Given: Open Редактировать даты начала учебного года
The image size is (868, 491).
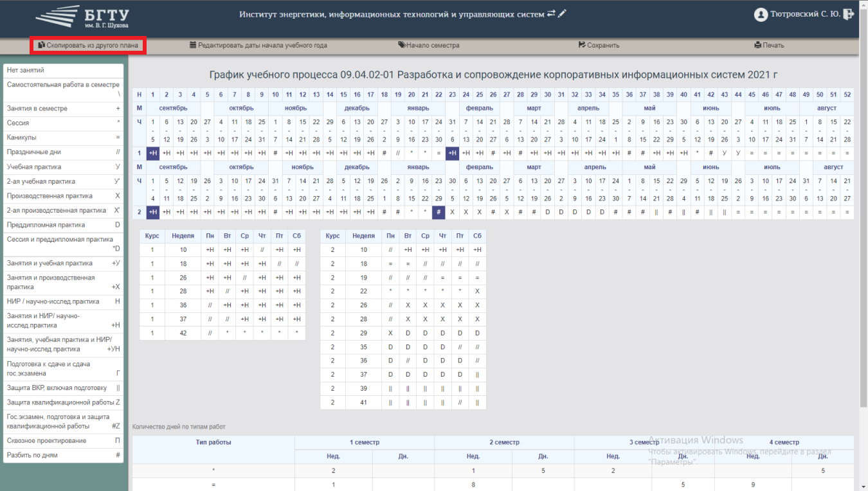Looking at the screenshot, I should coord(258,46).
